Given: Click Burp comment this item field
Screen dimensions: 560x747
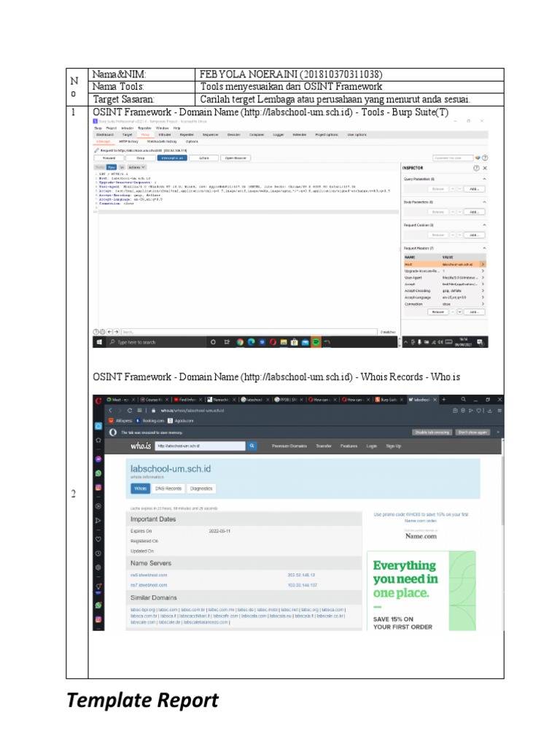Looking at the screenshot, I should point(452,158).
